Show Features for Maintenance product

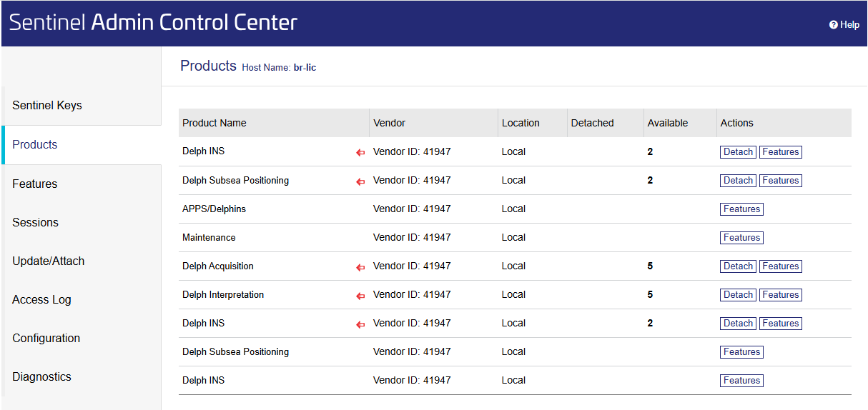tap(741, 238)
